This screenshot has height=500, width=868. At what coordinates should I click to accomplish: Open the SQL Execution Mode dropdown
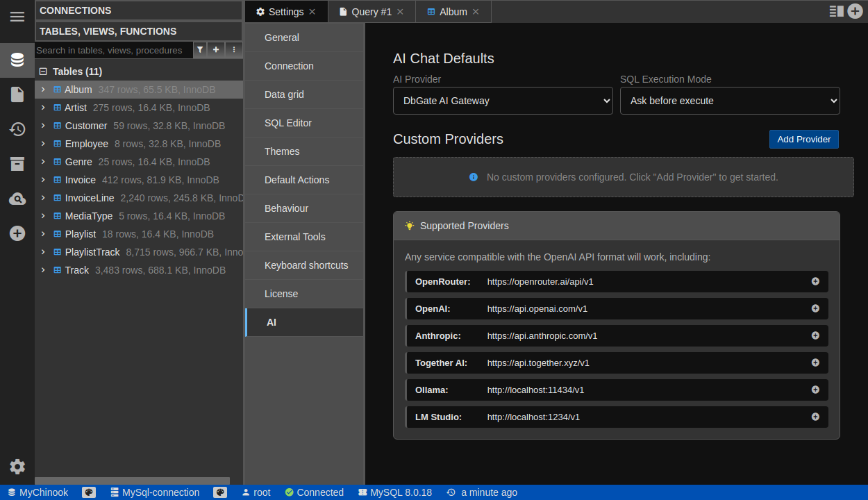[730, 101]
